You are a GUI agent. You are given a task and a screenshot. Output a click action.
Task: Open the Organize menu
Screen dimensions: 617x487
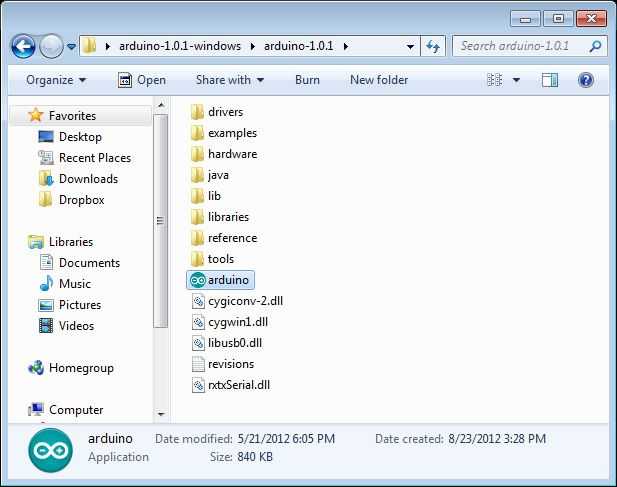(x=56, y=80)
